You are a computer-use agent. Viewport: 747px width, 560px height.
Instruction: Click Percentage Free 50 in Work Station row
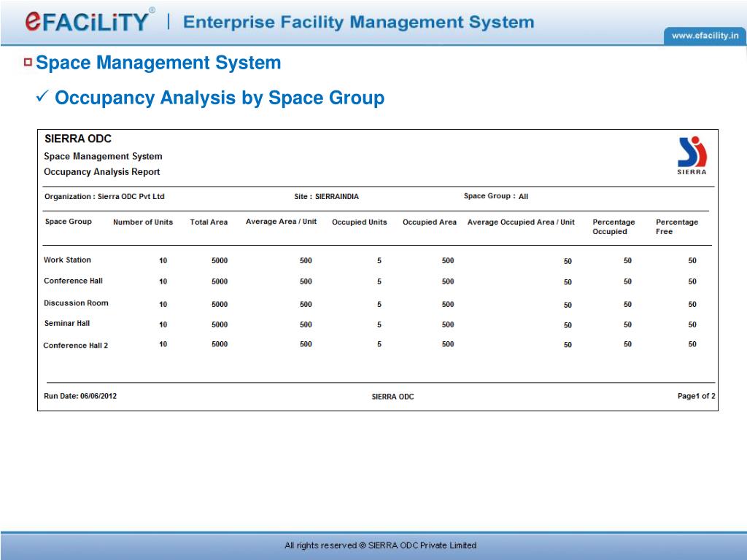coord(692,260)
